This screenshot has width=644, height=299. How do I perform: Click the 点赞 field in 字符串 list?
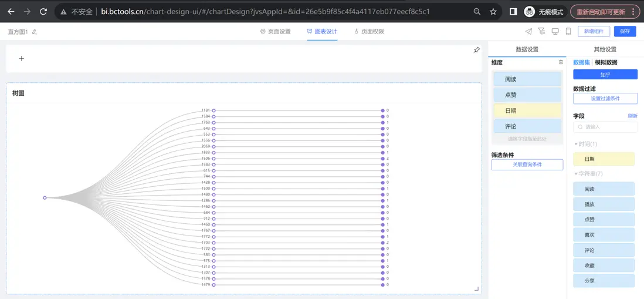(x=604, y=220)
